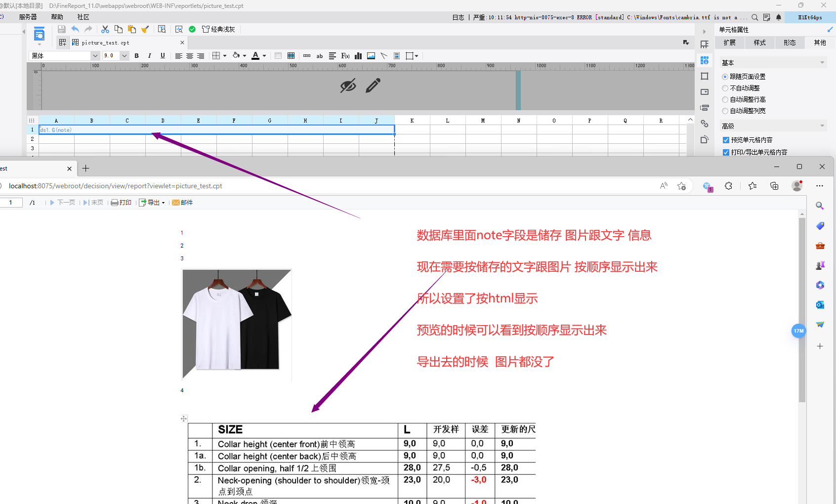Click the preview report icon

click(x=179, y=30)
